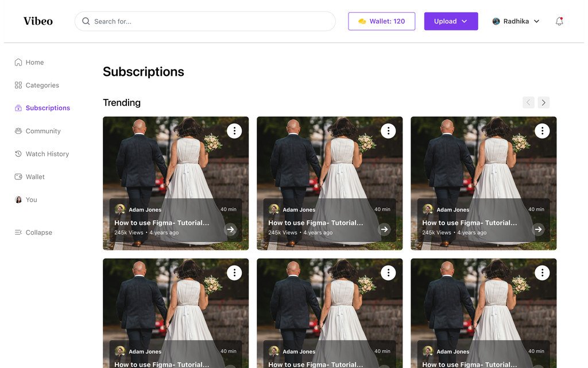588x368 pixels.
Task: Click the Watch History clock icon
Action: click(x=18, y=154)
